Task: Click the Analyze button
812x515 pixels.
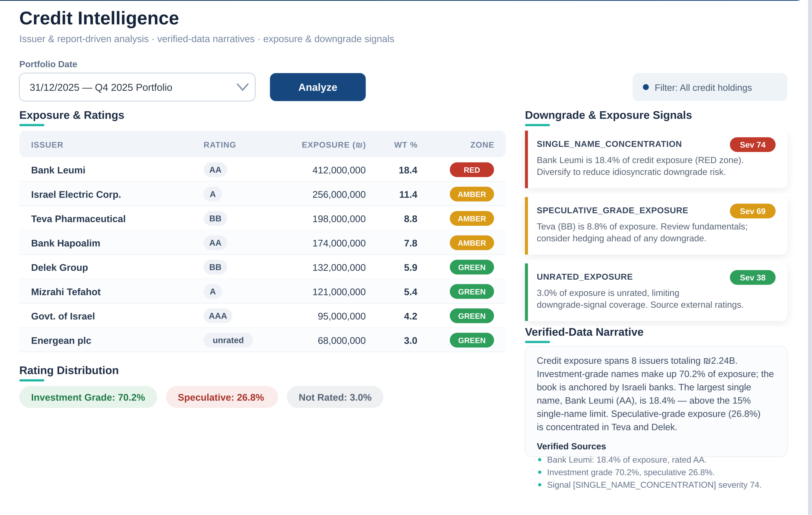Action: point(317,87)
